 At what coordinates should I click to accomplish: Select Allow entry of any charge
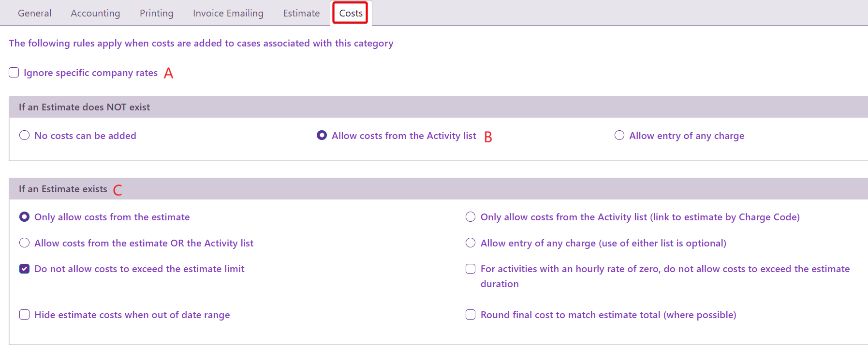pyautogui.click(x=619, y=136)
